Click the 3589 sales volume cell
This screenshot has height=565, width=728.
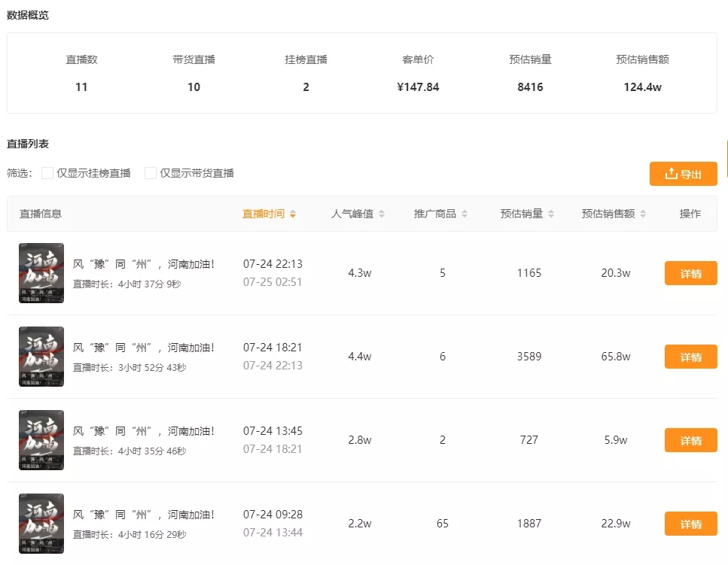click(x=529, y=357)
